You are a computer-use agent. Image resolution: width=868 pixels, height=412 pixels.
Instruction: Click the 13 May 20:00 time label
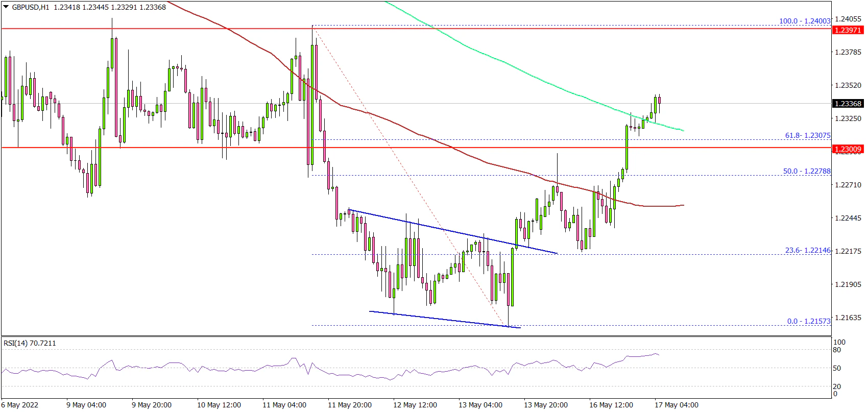pos(545,405)
